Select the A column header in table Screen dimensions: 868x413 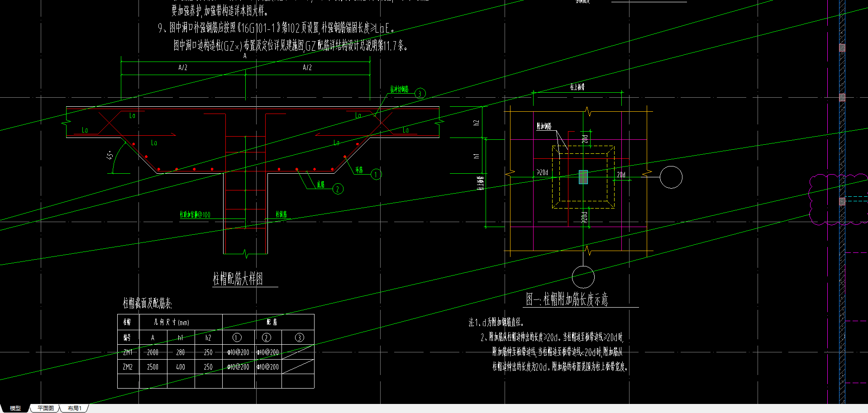pyautogui.click(x=153, y=337)
